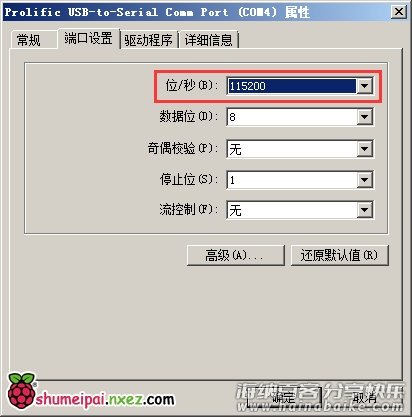The width and height of the screenshot is (412, 417).
Task: Close the COM4 properties dialog
Action: tap(399, 12)
